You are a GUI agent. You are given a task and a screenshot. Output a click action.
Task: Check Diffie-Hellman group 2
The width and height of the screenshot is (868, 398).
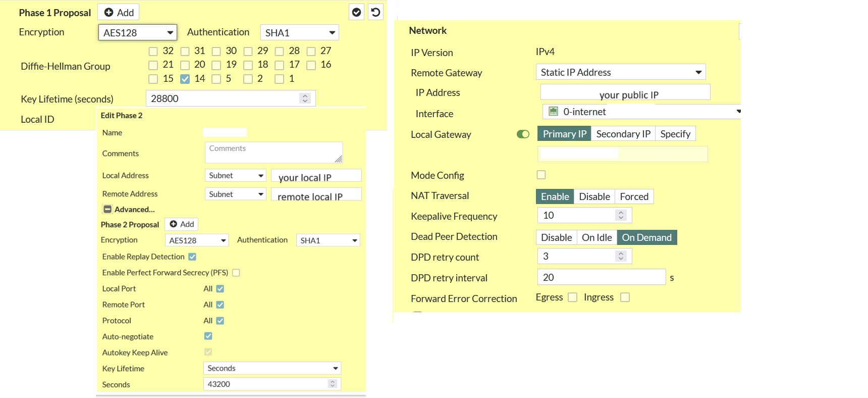(x=248, y=79)
